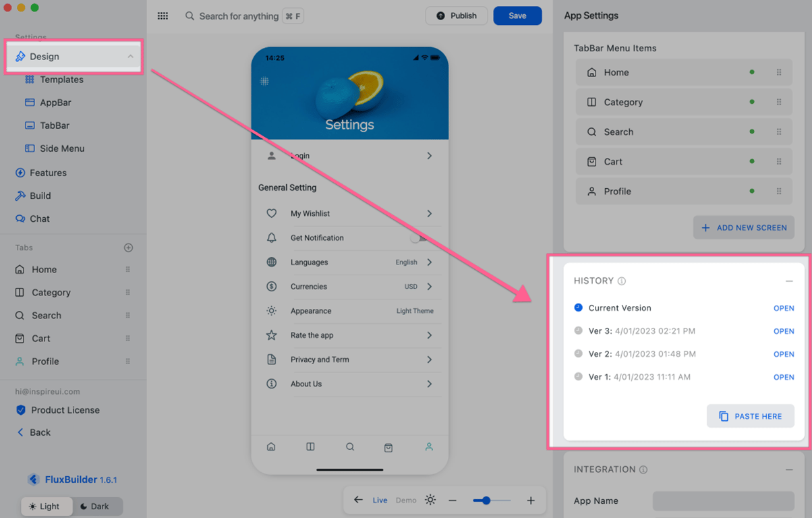Open Login row in phone preview
Screen dimensions: 812x518
(x=349, y=156)
